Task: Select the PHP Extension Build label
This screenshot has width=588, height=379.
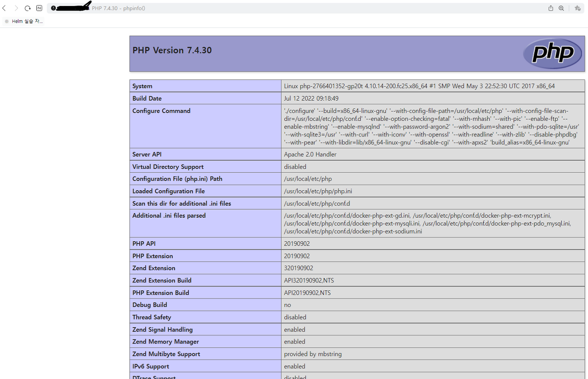Action: 161,293
